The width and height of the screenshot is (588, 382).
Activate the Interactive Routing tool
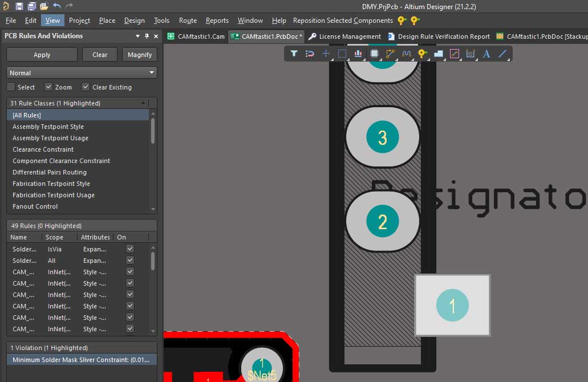pyautogui.click(x=390, y=54)
